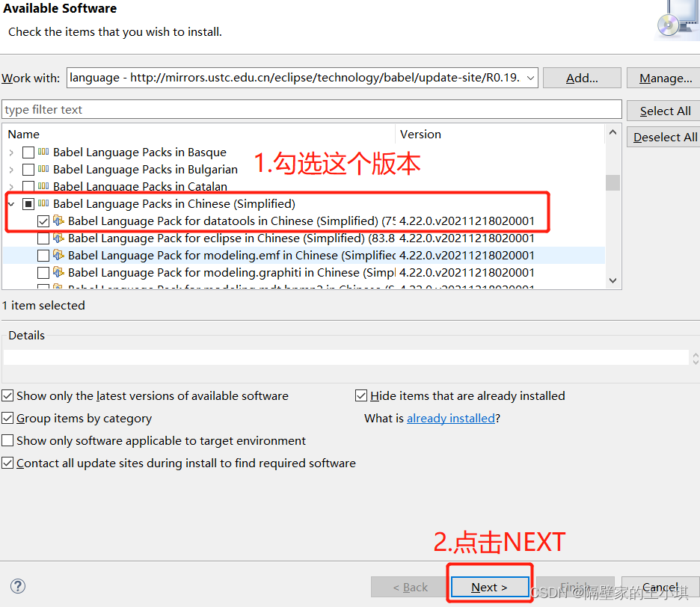Toggle Hide items already installed checkbox

(x=361, y=395)
